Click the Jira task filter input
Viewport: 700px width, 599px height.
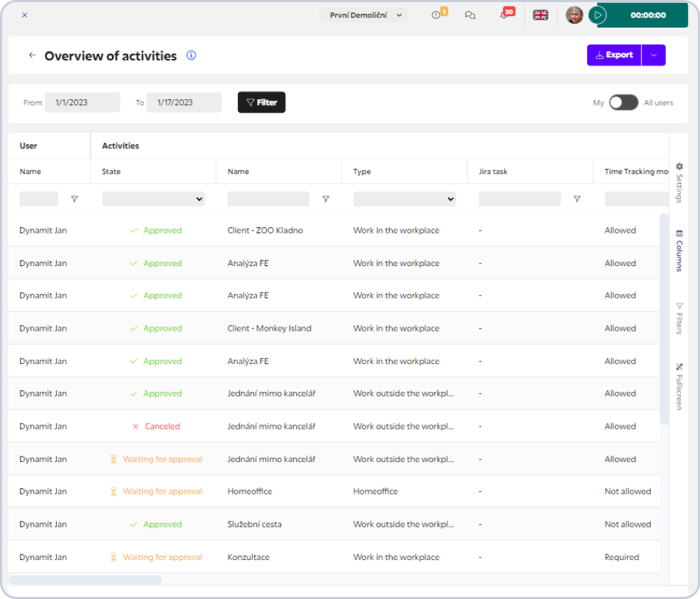(x=520, y=199)
